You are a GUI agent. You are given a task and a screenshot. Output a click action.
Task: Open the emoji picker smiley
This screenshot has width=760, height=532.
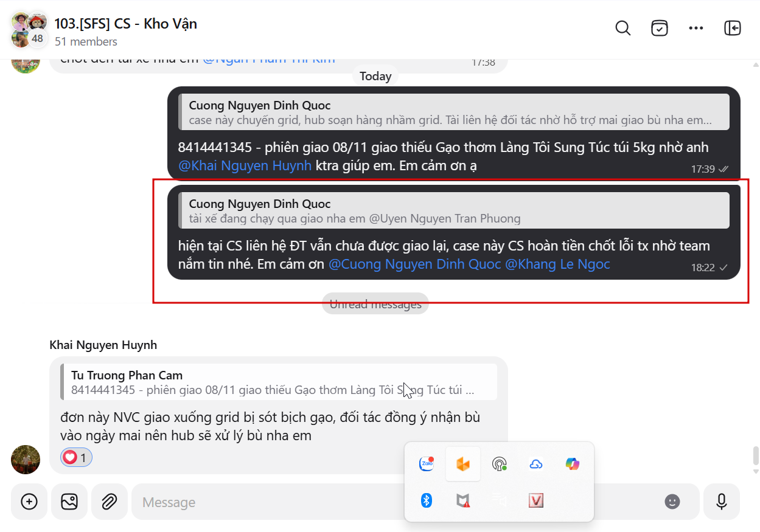click(x=672, y=502)
